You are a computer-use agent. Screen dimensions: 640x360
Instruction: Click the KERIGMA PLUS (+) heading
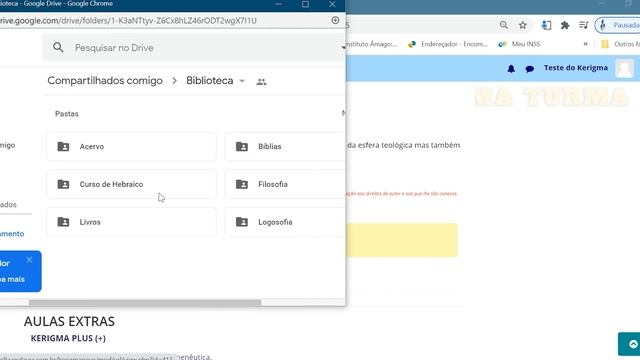(68, 338)
